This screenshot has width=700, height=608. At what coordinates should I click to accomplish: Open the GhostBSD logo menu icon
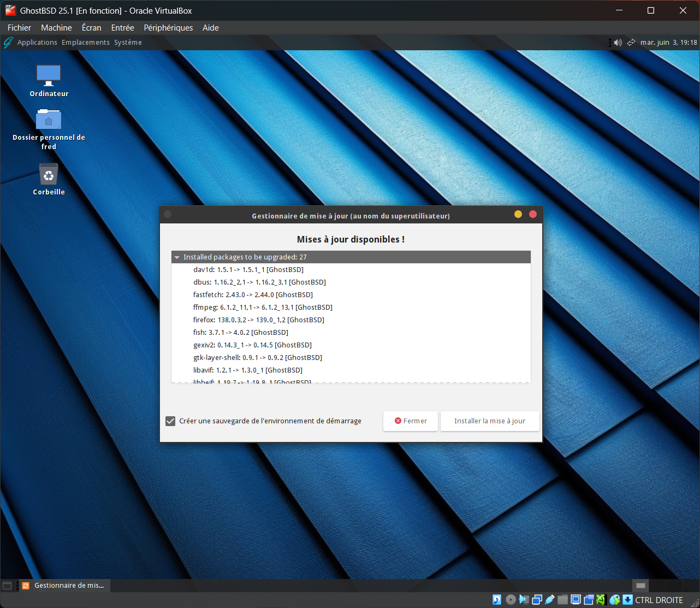(8, 43)
